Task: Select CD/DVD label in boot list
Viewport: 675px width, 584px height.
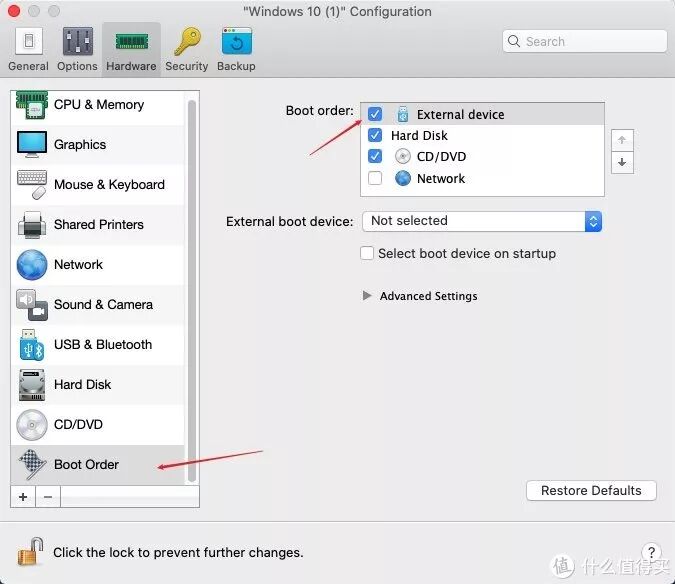Action: pos(442,157)
